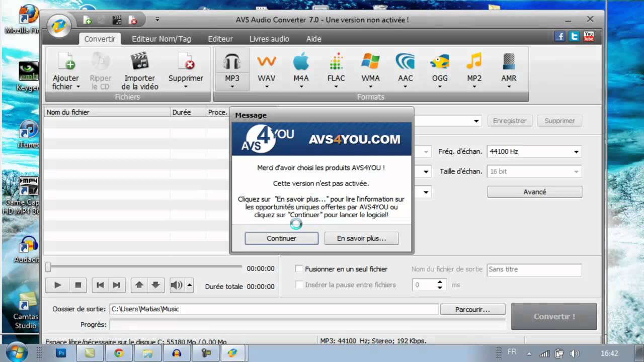Open the AVS application round menu button
The height and width of the screenshot is (362, 644).
[x=59, y=26]
